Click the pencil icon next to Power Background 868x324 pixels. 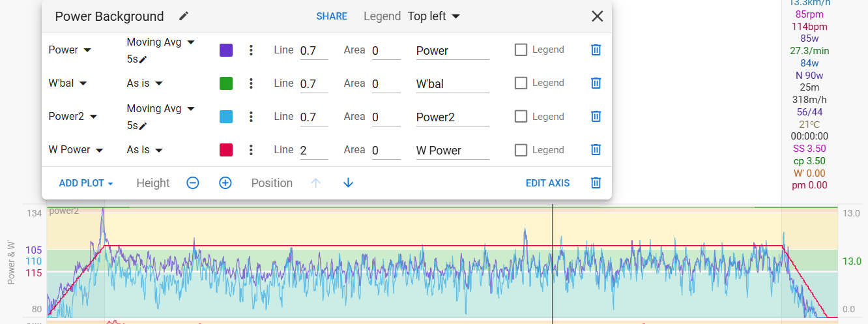[184, 16]
